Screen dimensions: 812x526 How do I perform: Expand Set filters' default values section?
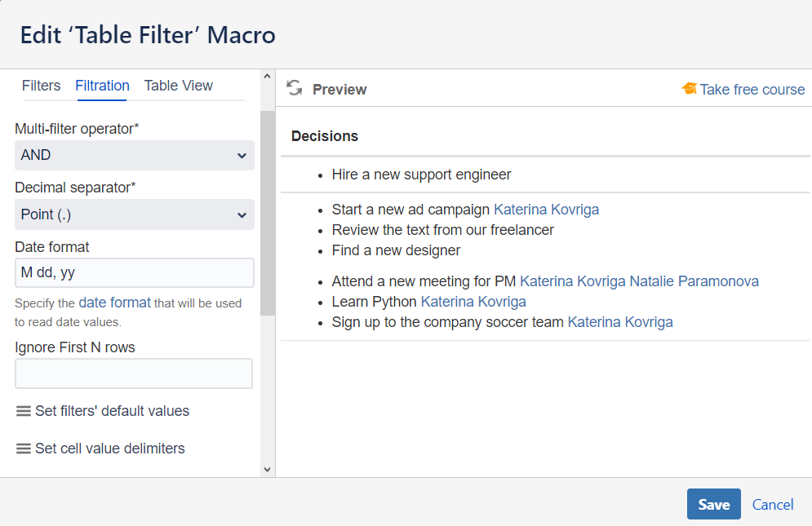(112, 411)
